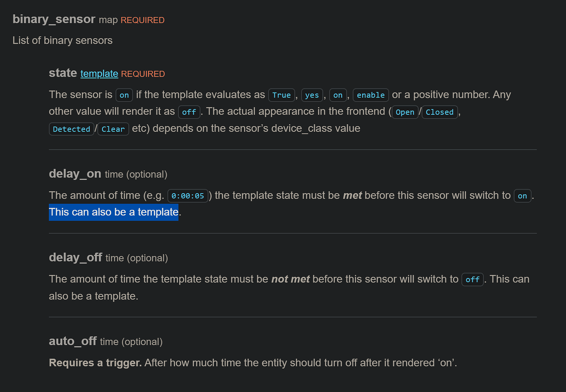Click the on badge in delay_on section
Image resolution: width=566 pixels, height=392 pixels.
(522, 196)
